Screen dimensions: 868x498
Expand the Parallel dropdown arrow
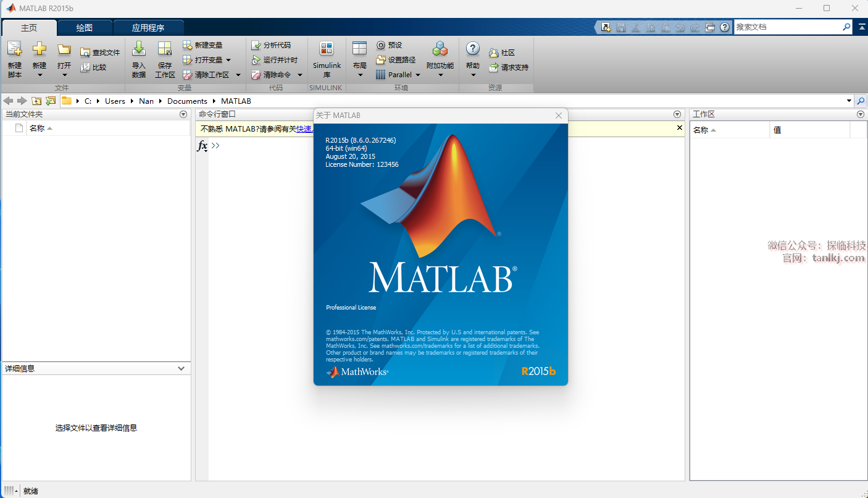tap(418, 75)
